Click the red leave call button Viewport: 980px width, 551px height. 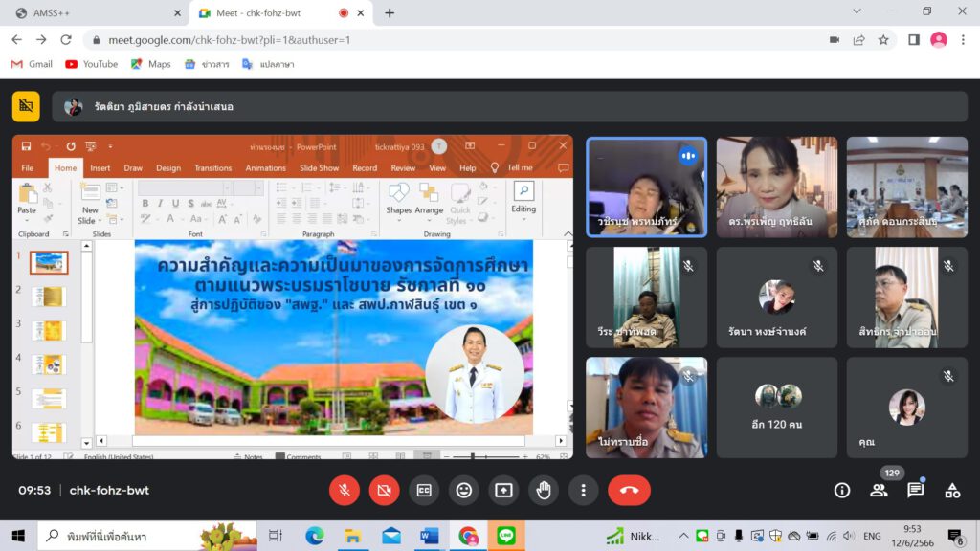[x=629, y=490]
